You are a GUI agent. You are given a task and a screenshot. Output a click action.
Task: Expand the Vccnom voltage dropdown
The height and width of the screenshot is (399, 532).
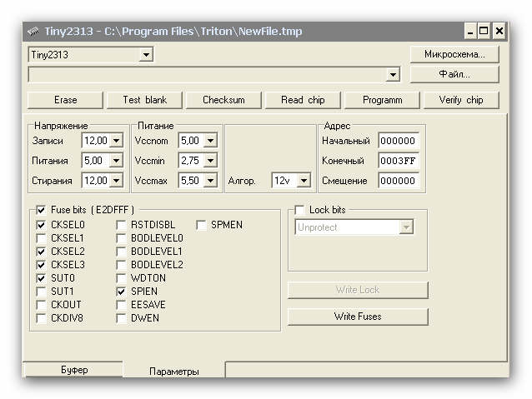pos(209,141)
